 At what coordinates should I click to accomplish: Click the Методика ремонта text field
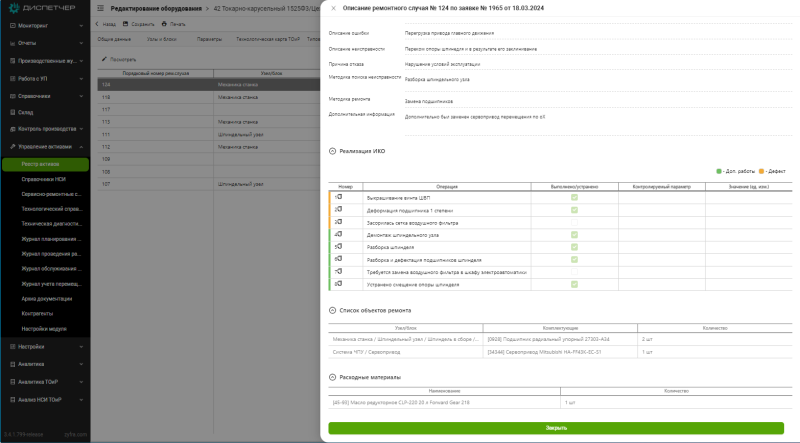coord(598,102)
